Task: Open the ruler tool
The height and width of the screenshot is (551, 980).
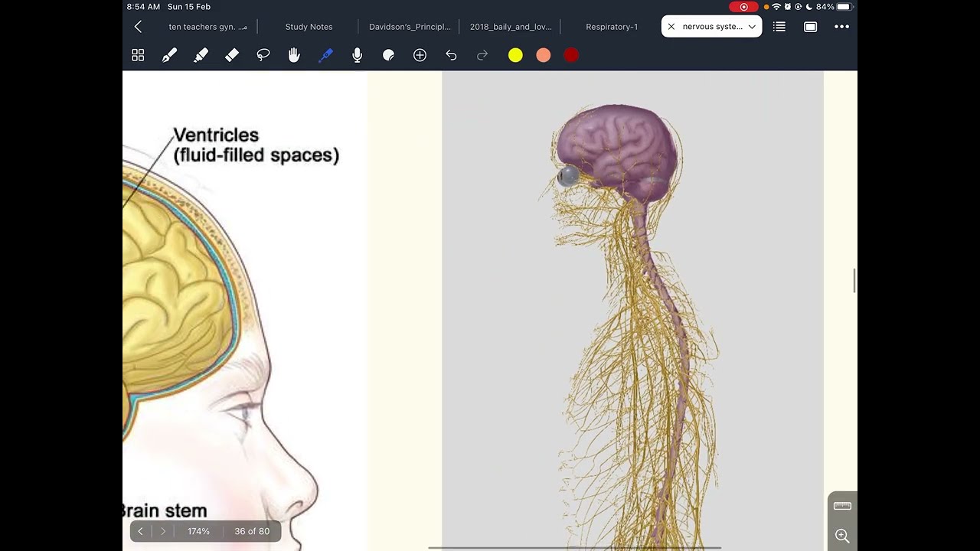Action: 842,507
